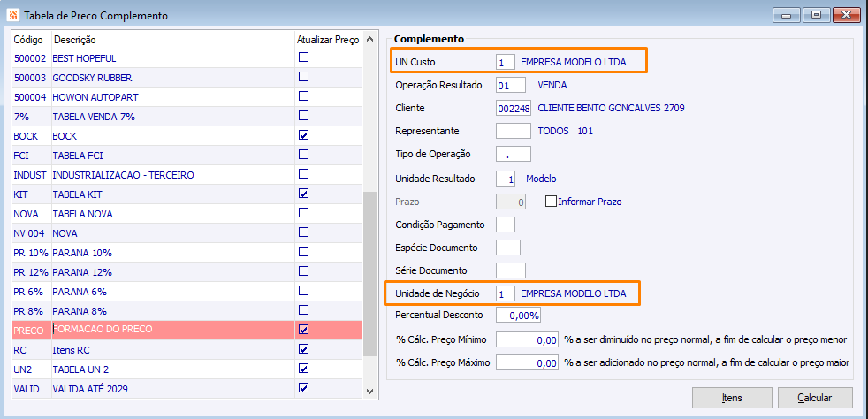Toggle checkbox for PARANA 6% row
Viewport: 868px width, 419px height.
[303, 291]
